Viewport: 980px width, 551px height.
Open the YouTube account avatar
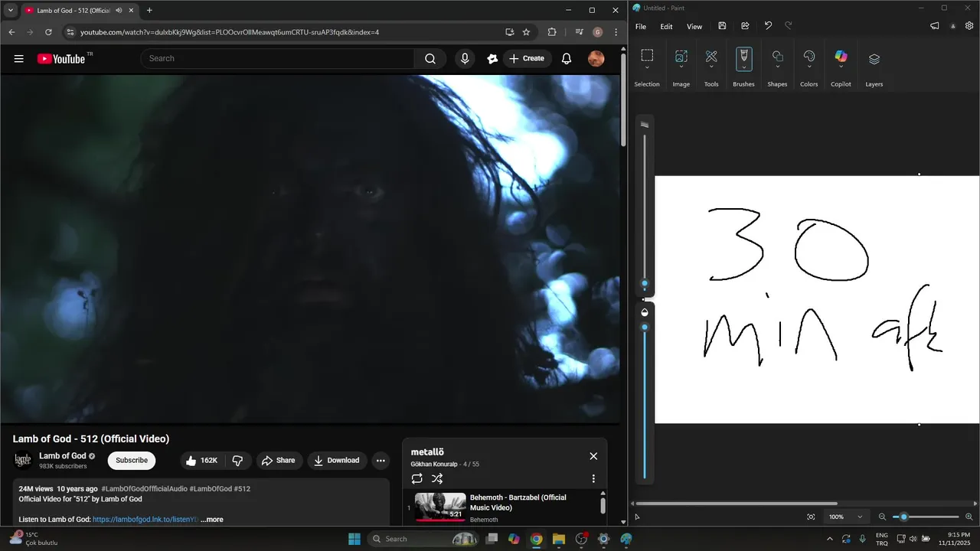coord(596,58)
